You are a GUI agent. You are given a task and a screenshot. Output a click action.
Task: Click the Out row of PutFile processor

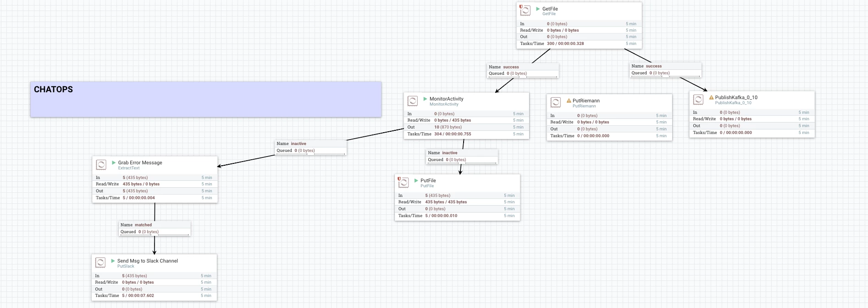(x=457, y=209)
